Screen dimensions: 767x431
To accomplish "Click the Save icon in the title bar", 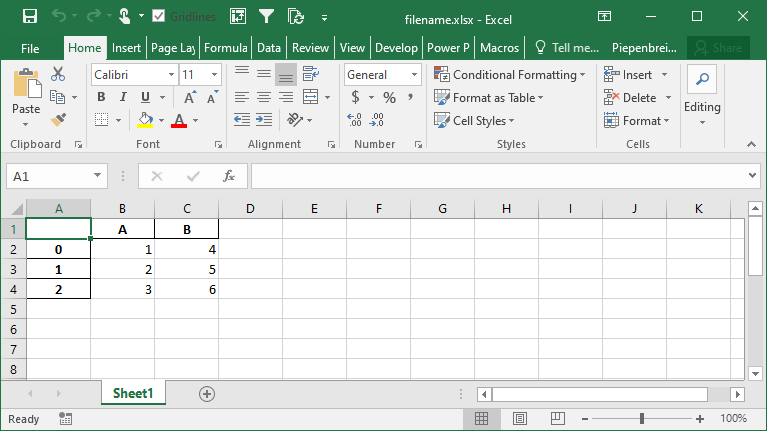I will coord(29,16).
